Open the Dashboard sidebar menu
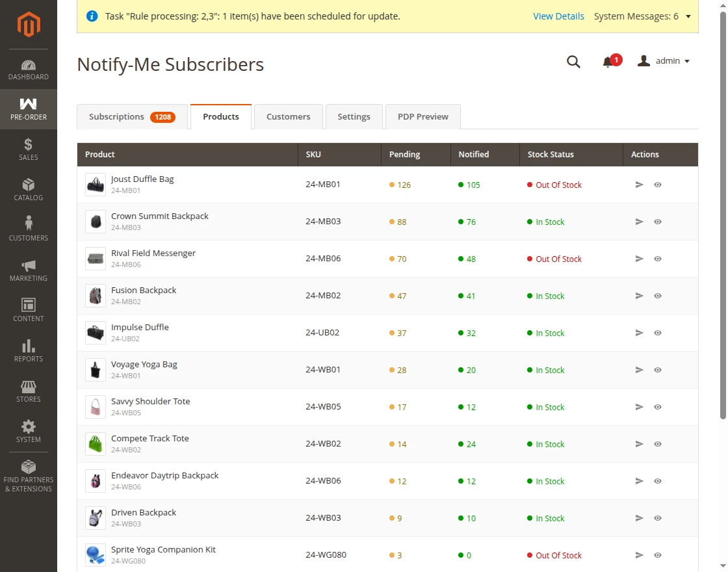 pos(29,70)
